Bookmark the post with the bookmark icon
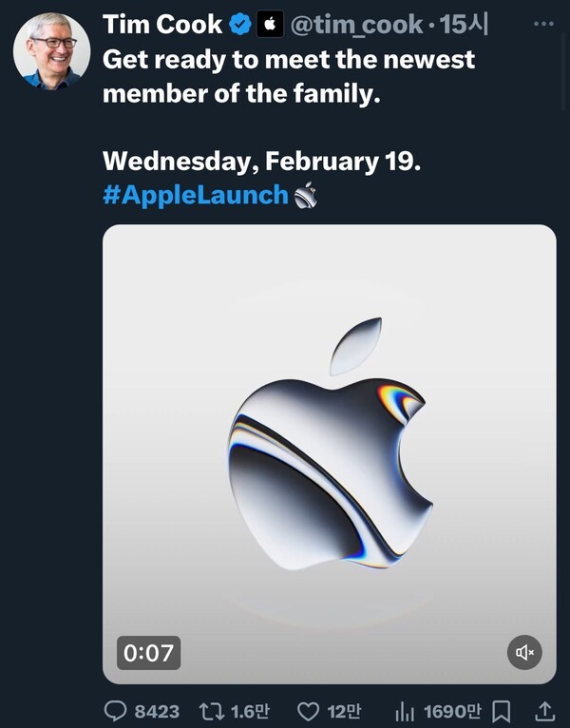 pos(504,710)
